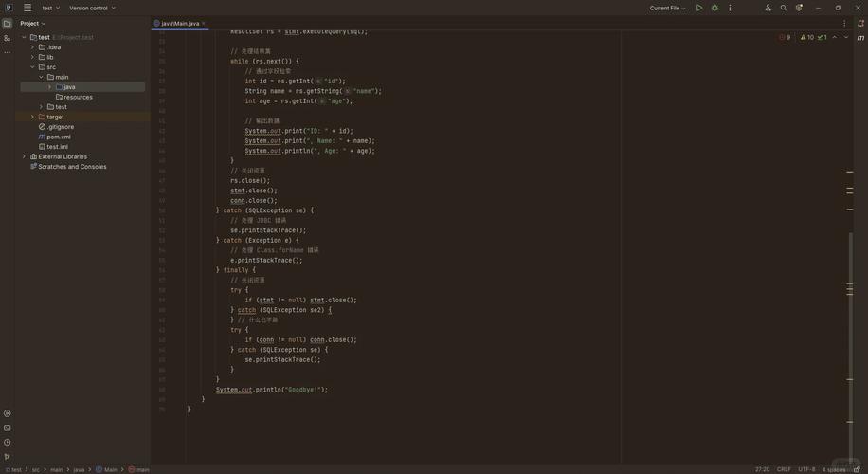
Task: Open IDE settings gear icon
Action: pos(799,8)
